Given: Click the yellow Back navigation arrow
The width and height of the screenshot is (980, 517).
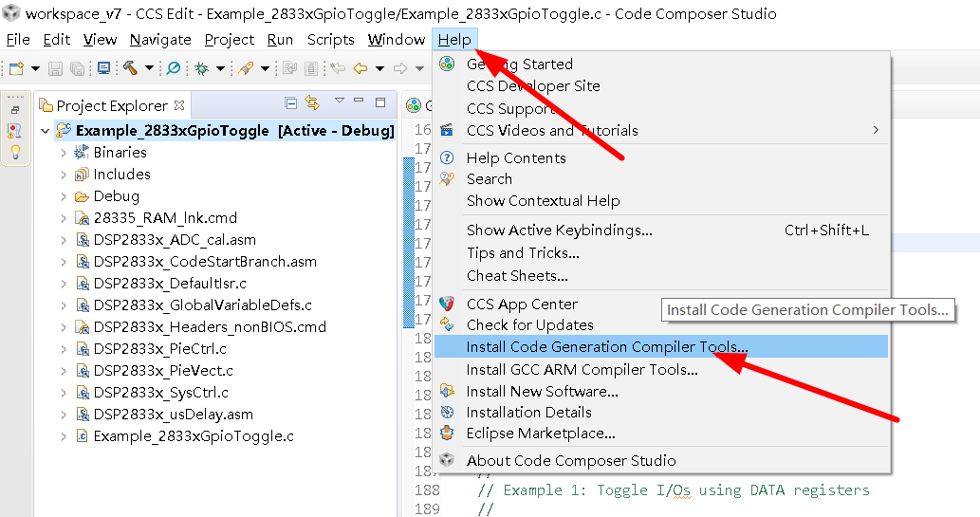Looking at the screenshot, I should click(361, 68).
